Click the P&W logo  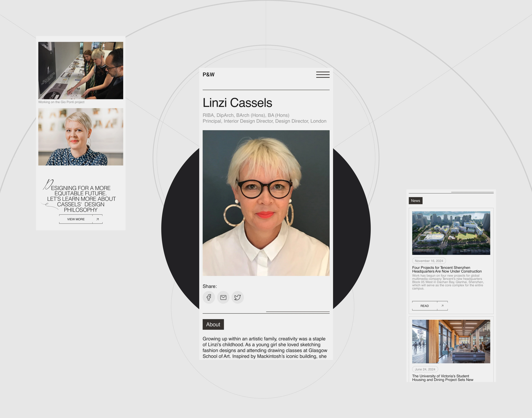coord(209,75)
